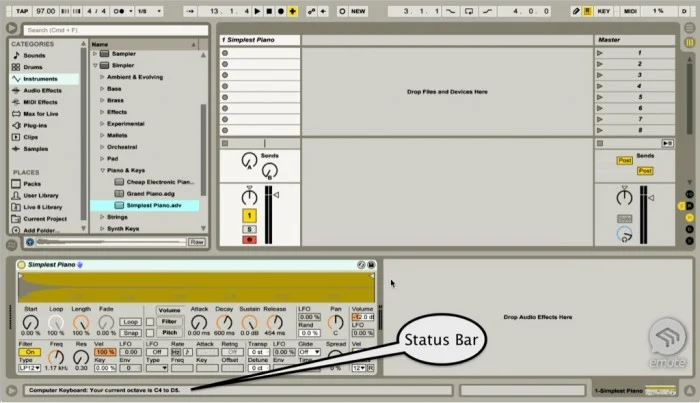Collapse the Piano & Keys folder
This screenshot has width=700, height=403.
point(102,170)
